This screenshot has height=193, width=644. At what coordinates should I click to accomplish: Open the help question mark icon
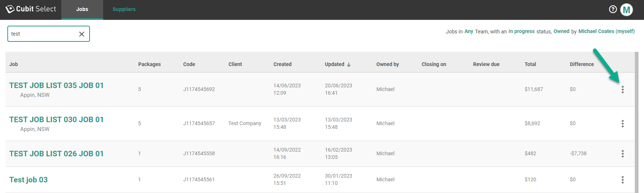612,10
